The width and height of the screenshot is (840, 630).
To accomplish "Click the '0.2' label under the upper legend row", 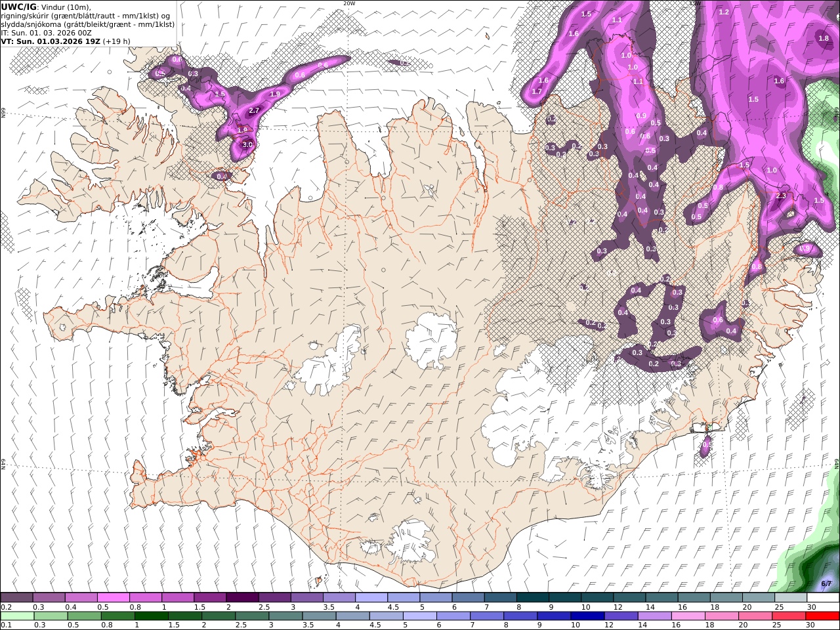I will click(x=6, y=607).
